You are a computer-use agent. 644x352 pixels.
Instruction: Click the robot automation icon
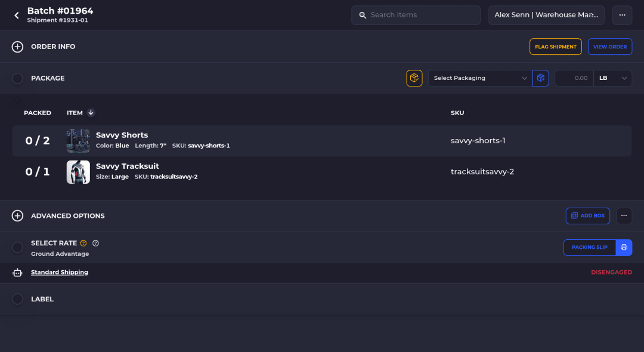(17, 272)
